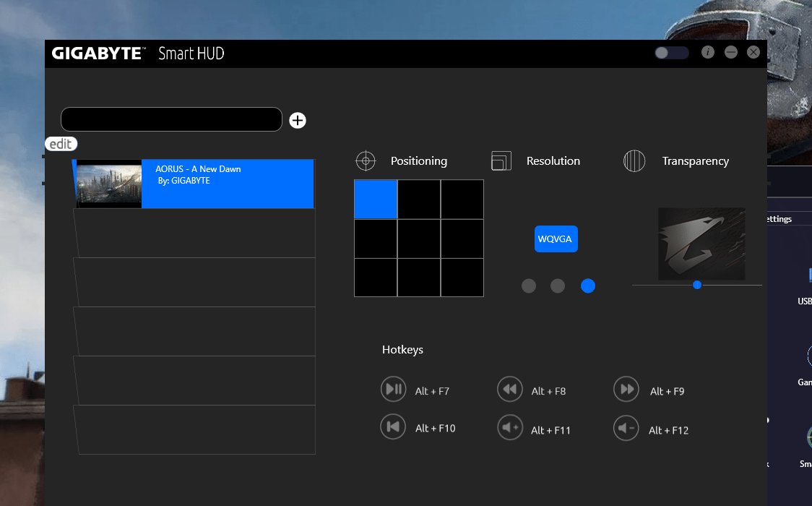Choose the middle resolution radio dot

558,286
